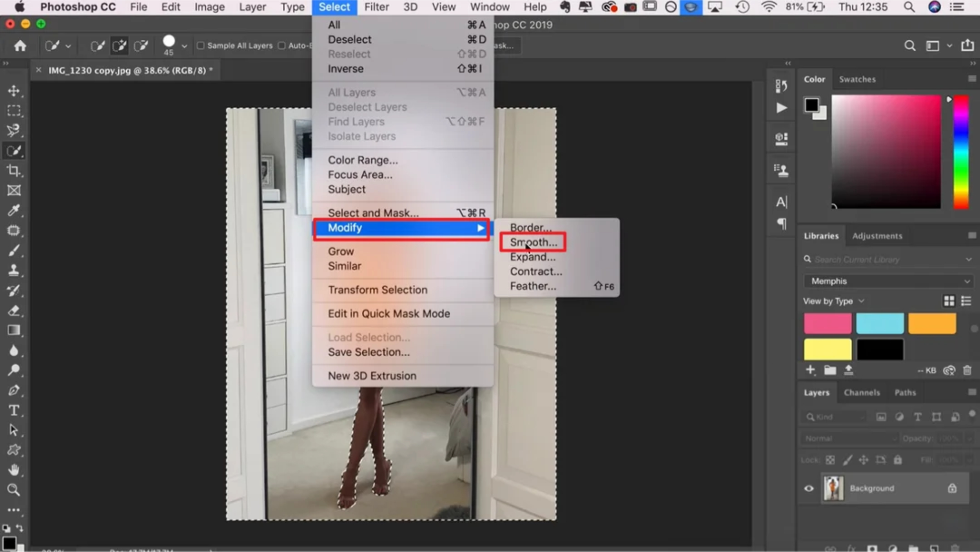Pick the pink swatch in the Libraries panel

(826, 323)
